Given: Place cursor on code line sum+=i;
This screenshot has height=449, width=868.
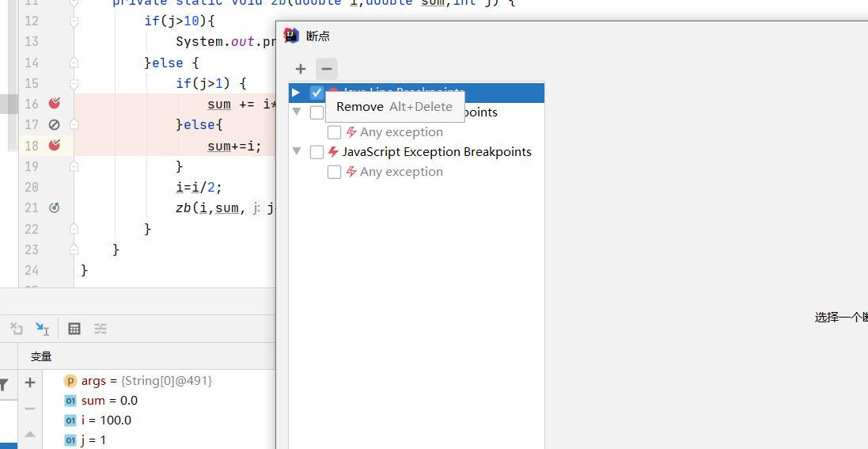Looking at the screenshot, I should tap(234, 146).
